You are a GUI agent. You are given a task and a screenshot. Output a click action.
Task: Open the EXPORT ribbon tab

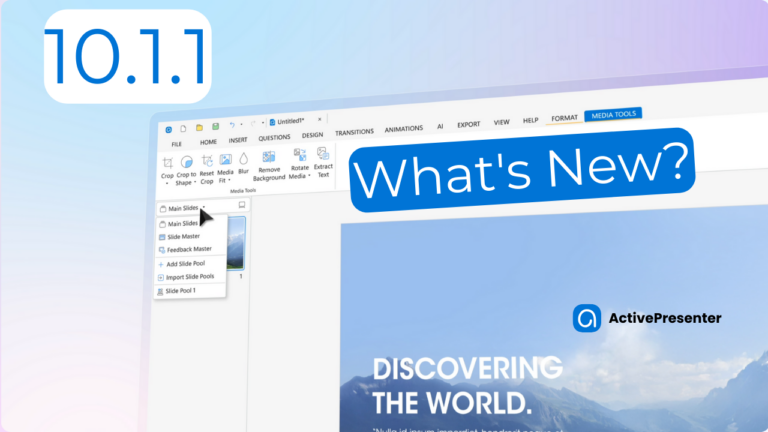click(x=469, y=124)
